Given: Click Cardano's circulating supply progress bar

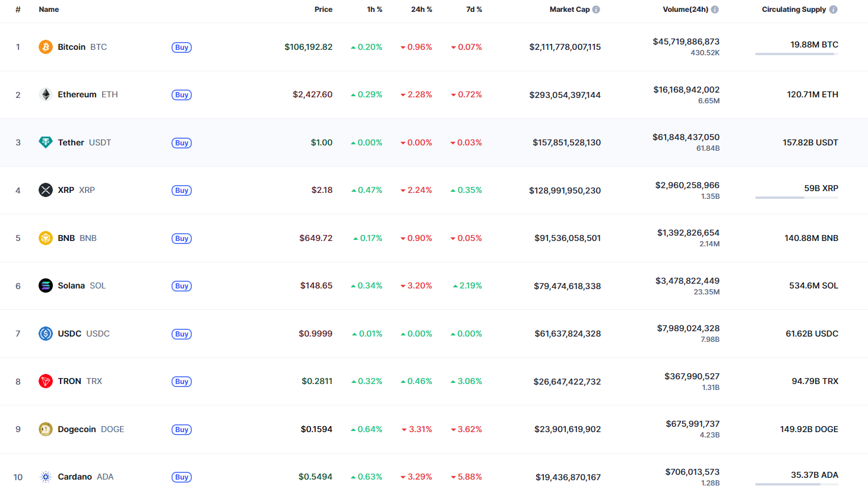Looking at the screenshot, I should coord(797,484).
